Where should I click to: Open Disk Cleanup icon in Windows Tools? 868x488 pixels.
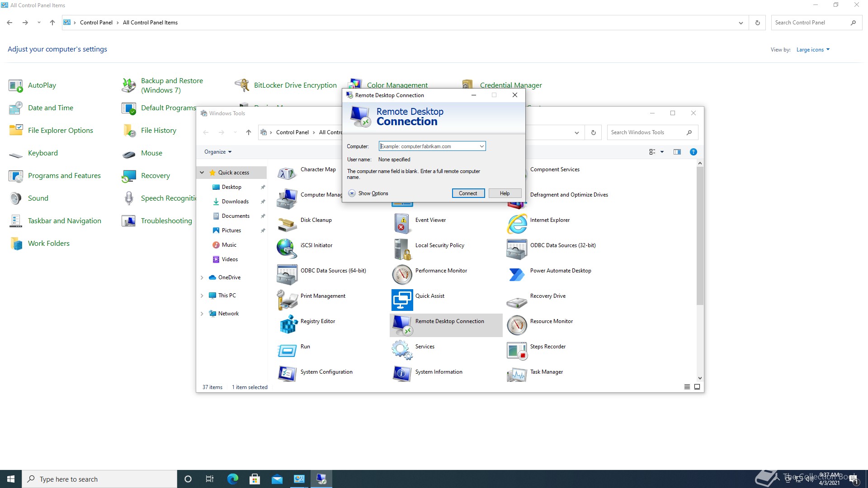[x=287, y=224]
